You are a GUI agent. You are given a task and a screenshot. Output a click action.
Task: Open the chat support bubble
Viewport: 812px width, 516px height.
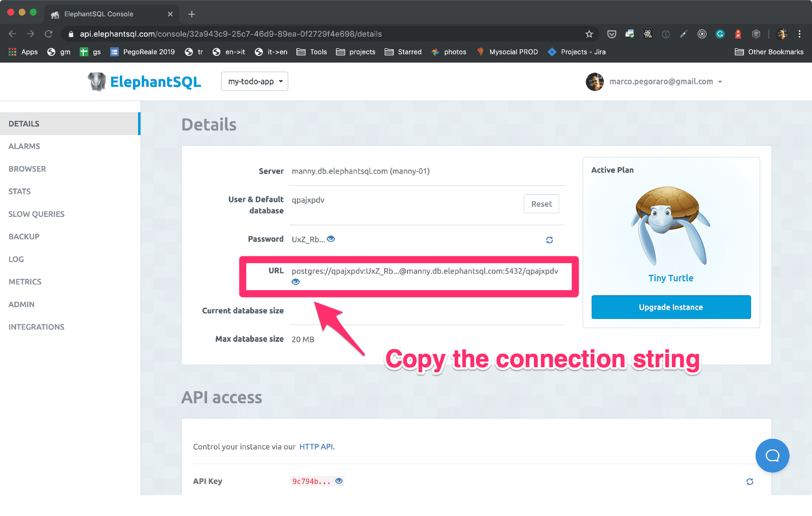pos(772,456)
